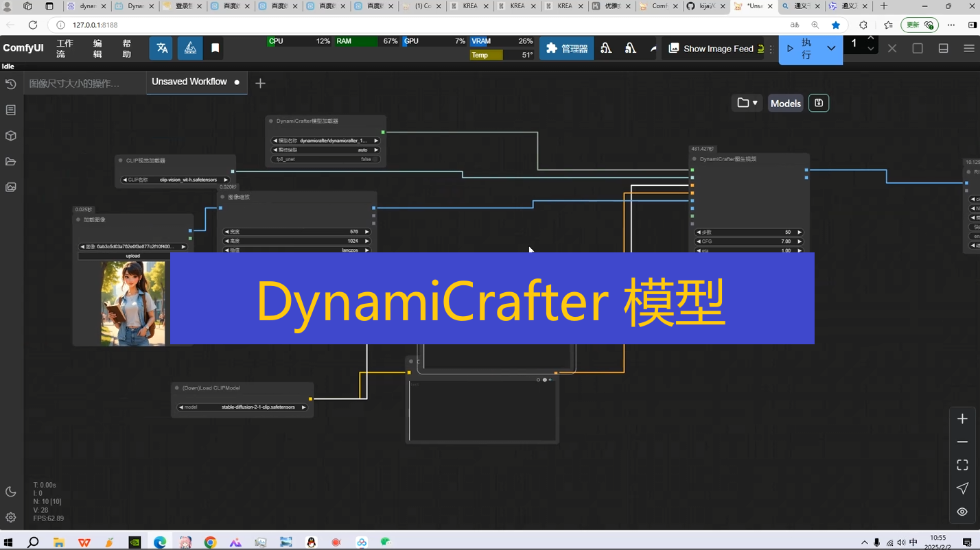Select the Unsaved Workflow tab
This screenshot has height=550, width=980.
click(189, 82)
